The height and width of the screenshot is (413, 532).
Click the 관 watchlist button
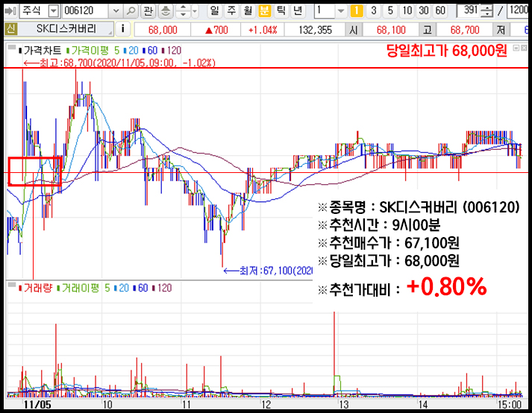coord(148,11)
